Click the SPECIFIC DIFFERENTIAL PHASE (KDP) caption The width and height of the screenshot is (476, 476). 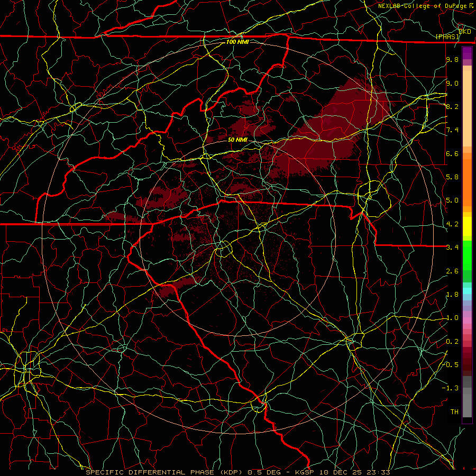tap(164, 472)
